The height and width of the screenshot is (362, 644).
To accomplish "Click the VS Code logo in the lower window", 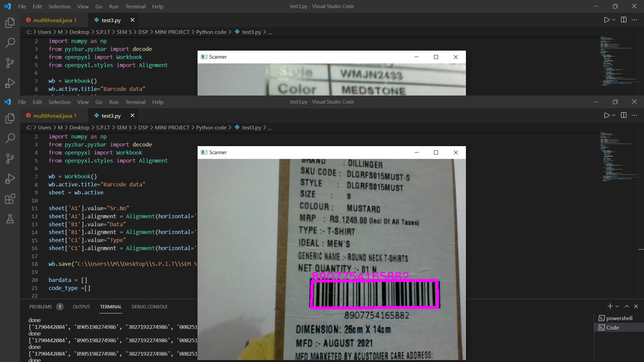I will (7, 102).
